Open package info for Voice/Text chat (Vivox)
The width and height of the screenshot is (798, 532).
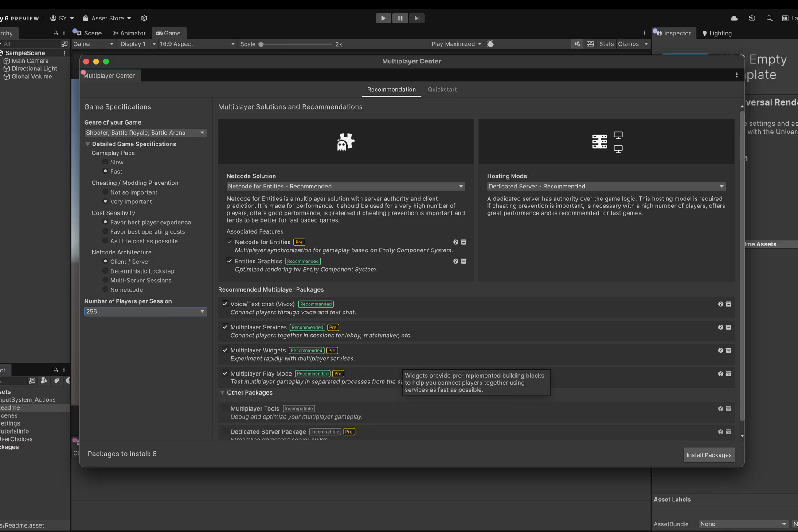point(728,304)
